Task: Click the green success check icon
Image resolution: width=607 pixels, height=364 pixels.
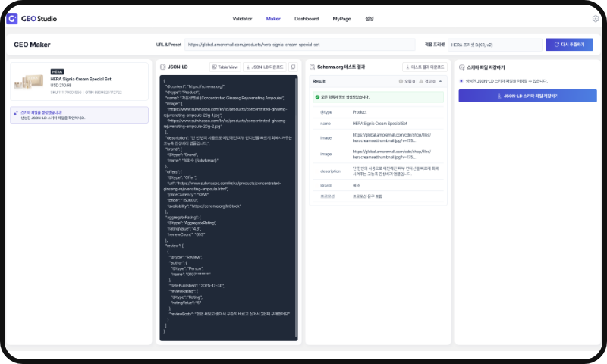Action: pyautogui.click(x=317, y=97)
